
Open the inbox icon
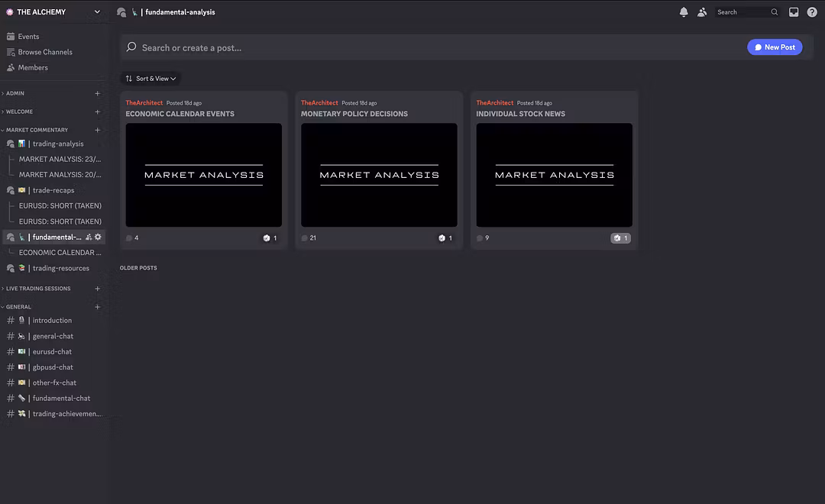click(794, 12)
